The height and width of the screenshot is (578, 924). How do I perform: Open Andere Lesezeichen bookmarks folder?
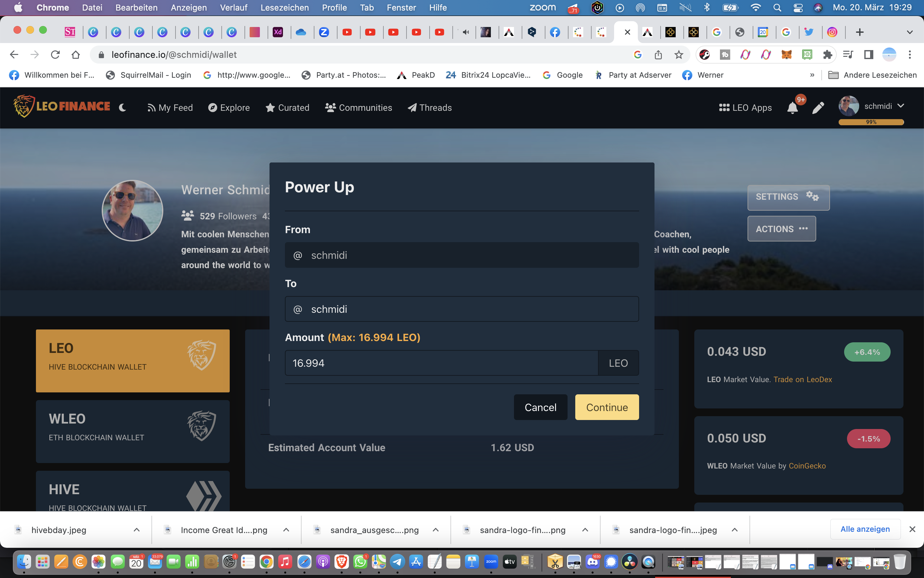pyautogui.click(x=872, y=75)
